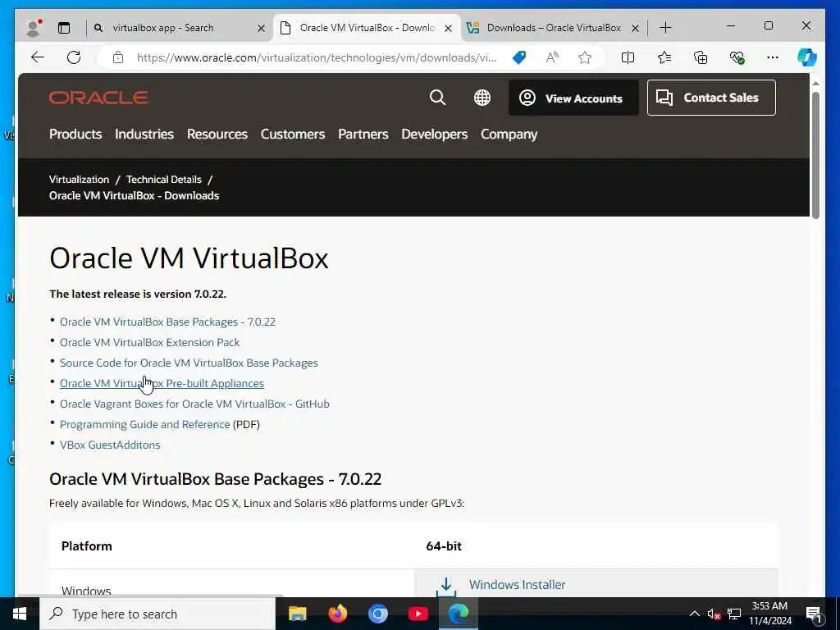Add this page to favorites star

click(x=585, y=57)
